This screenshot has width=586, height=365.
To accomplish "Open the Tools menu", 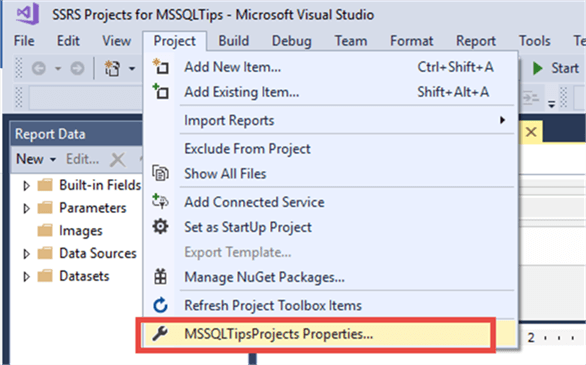I will (x=534, y=41).
